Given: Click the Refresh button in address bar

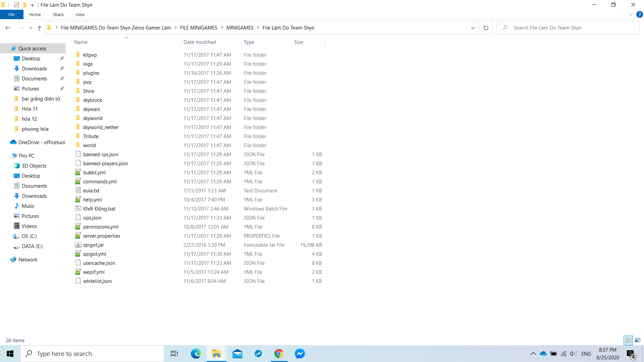Looking at the screenshot, I should [486, 28].
